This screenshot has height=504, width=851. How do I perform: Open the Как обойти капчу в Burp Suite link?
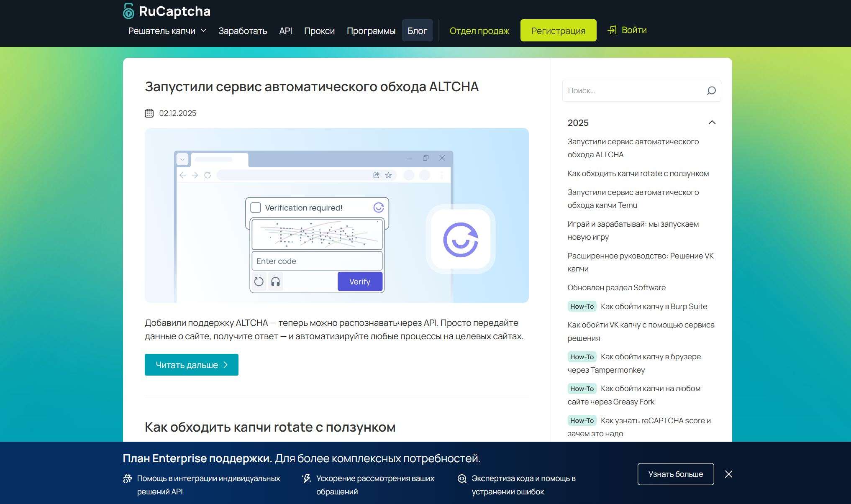coord(654,306)
